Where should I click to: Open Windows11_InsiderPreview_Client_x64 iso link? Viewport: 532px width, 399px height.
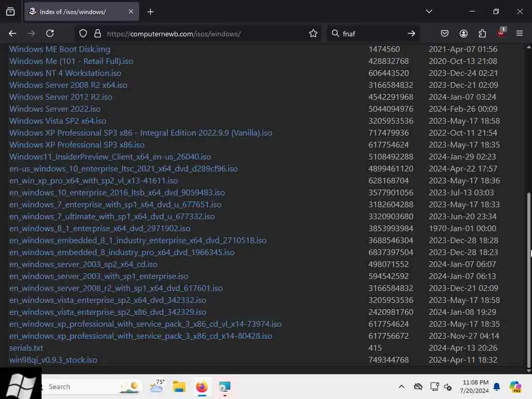tap(110, 157)
